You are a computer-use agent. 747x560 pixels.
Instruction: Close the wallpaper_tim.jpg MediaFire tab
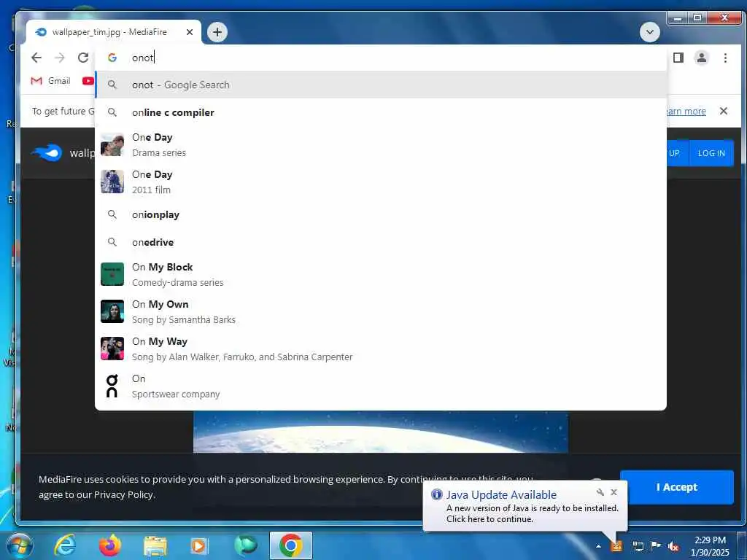pyautogui.click(x=190, y=32)
